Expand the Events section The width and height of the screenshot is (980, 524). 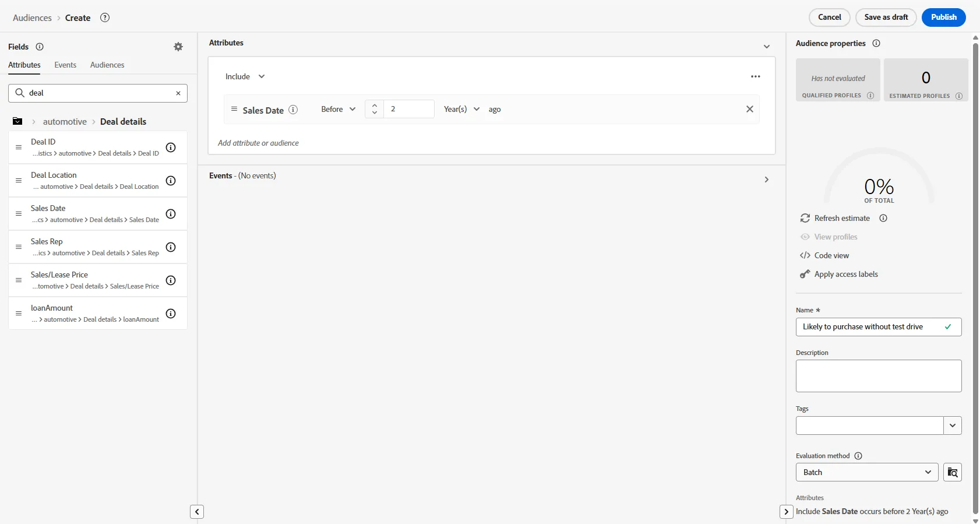[x=767, y=180]
